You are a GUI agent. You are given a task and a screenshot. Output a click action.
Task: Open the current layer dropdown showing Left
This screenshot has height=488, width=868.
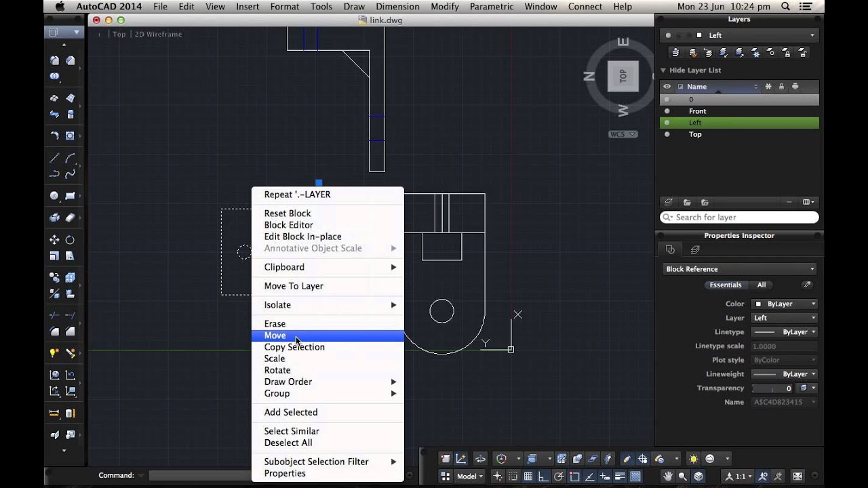(x=740, y=35)
